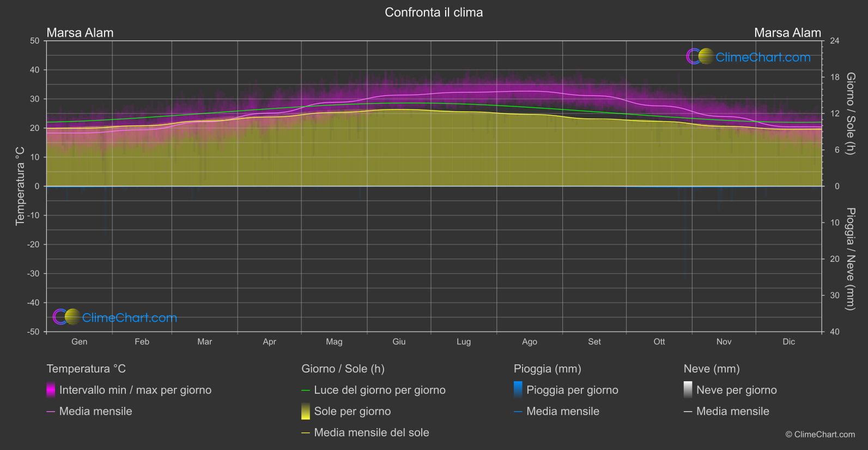Hide the temperature Media mensile magenta line
The width and height of the screenshot is (868, 450).
[x=89, y=411]
